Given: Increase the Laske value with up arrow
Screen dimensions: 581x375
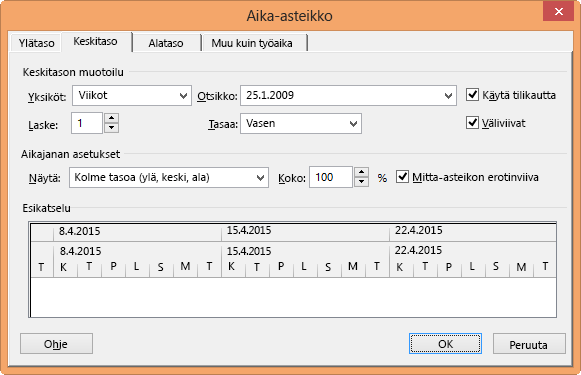Looking at the screenshot, I should pos(112,118).
